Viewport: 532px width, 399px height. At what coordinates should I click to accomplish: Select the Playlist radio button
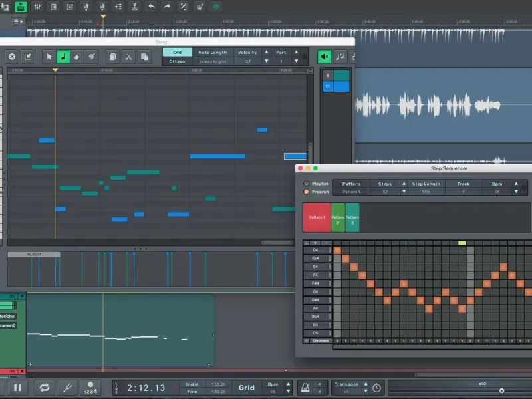306,184
